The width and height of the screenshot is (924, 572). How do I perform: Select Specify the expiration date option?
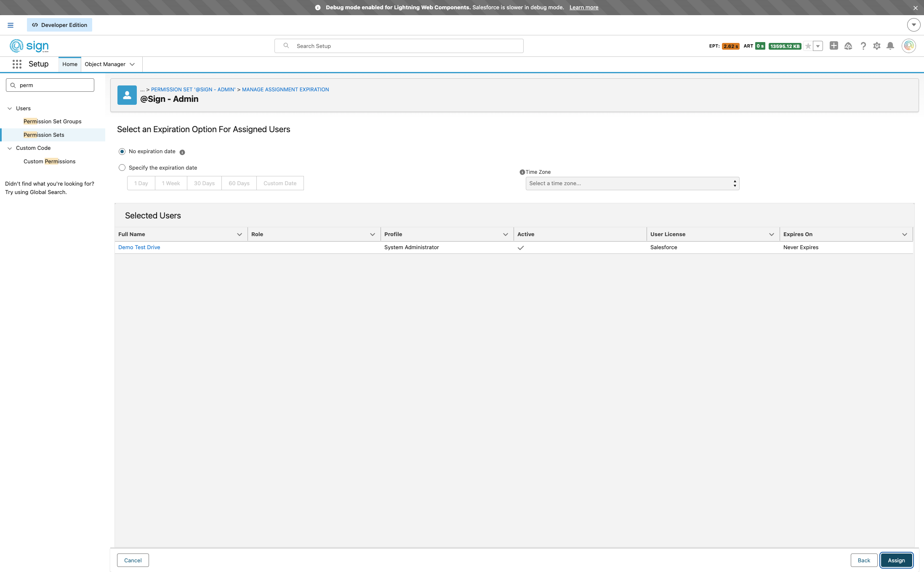(122, 168)
